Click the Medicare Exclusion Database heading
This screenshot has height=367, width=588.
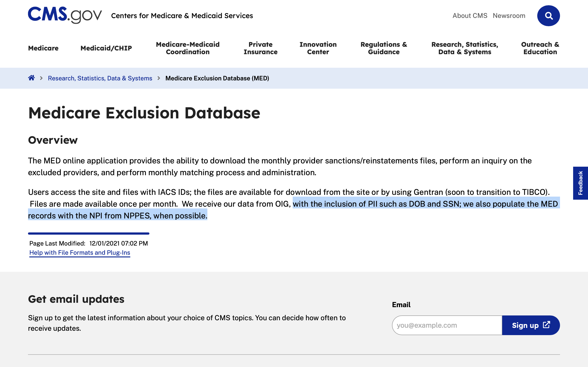[144, 113]
